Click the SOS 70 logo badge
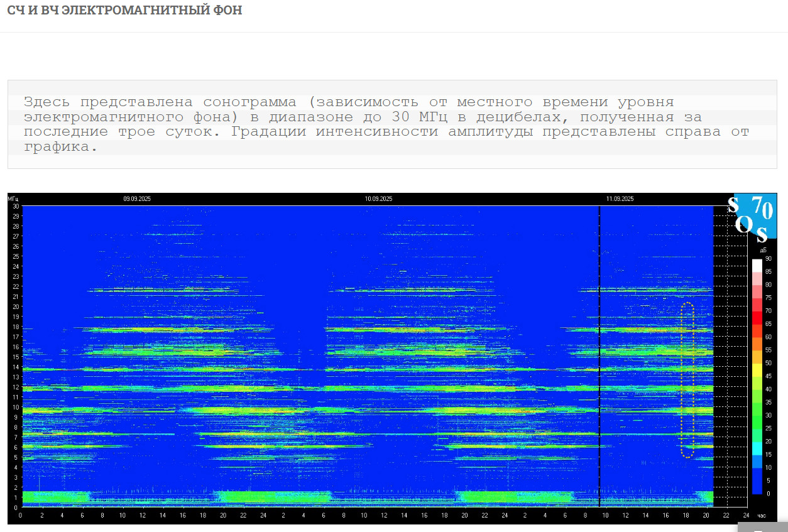Screen dimensions: 788x532 point(755,216)
